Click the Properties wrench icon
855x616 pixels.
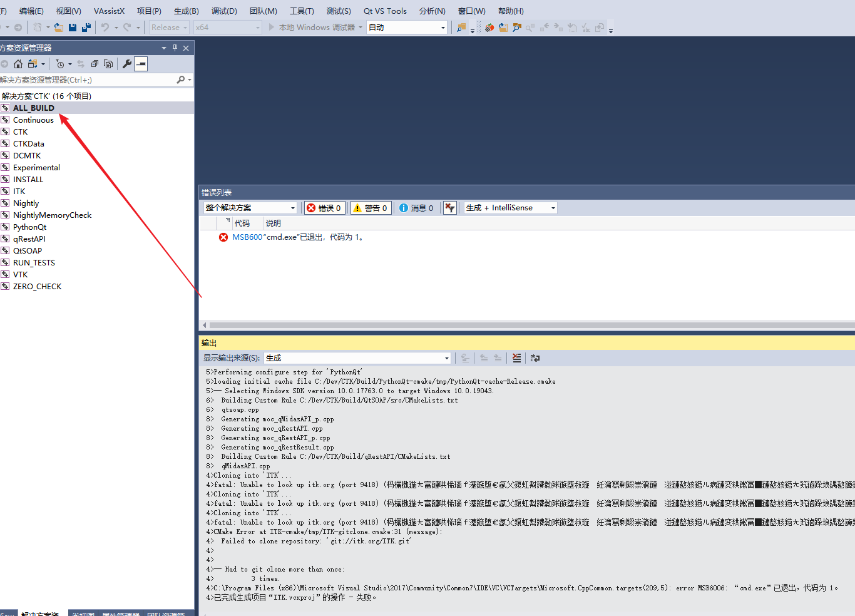[127, 64]
